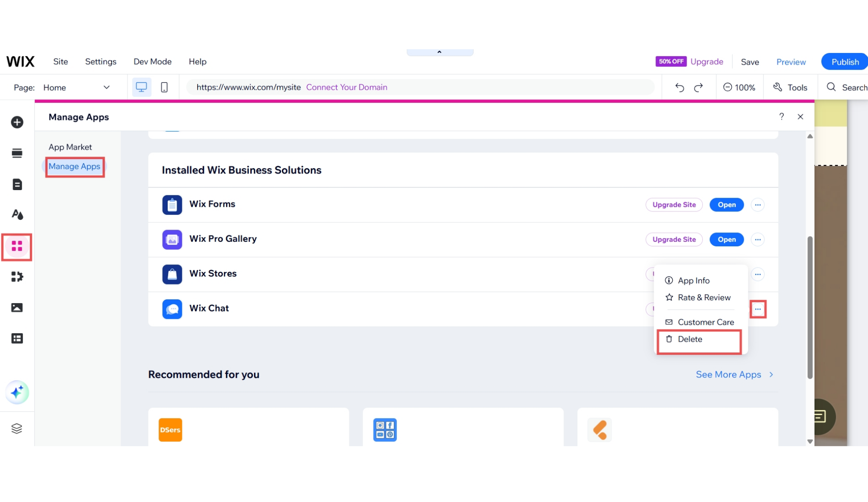Screen dimensions: 868x502
Task: Expand the Wix Chat options menu ellipsis
Action: [x=758, y=309]
